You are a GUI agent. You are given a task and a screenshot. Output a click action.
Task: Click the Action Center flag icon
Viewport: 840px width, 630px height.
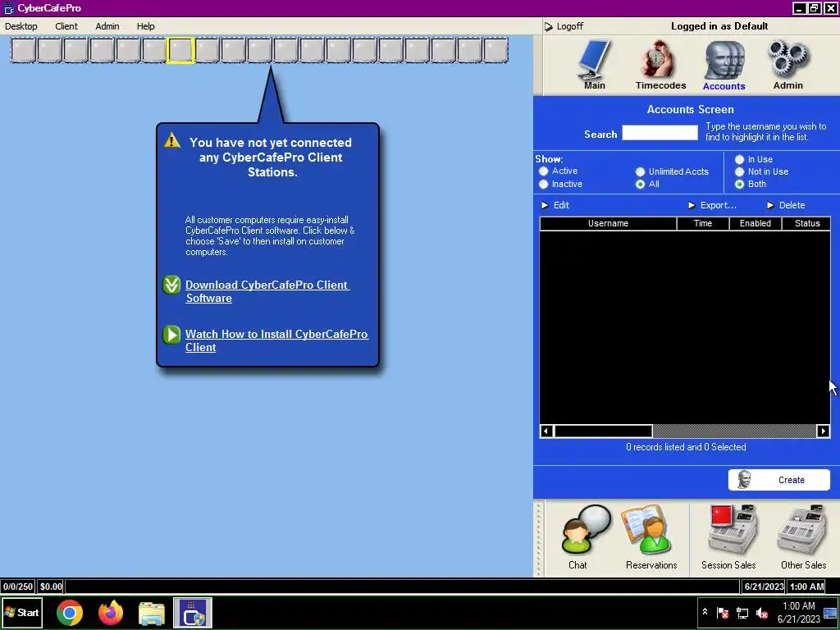pos(723,613)
